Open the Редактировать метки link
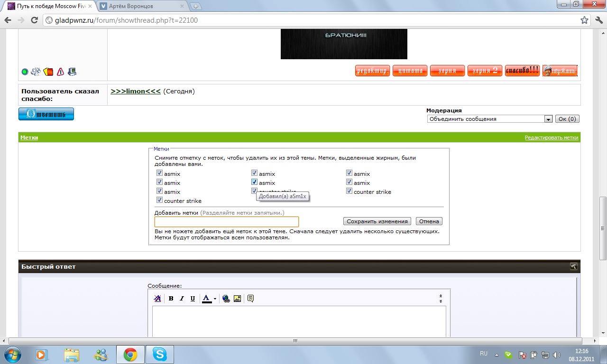Image resolution: width=607 pixels, height=364 pixels. click(551, 137)
